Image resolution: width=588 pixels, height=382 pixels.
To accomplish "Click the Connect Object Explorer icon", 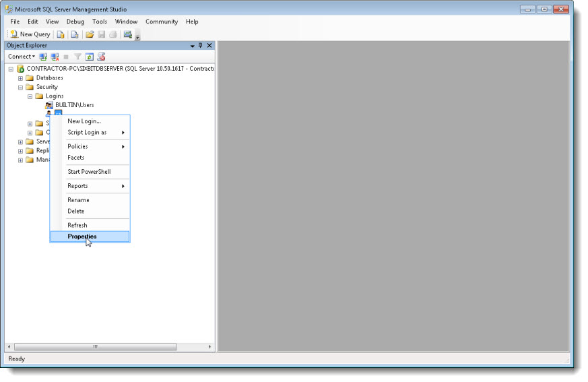I will (x=43, y=57).
